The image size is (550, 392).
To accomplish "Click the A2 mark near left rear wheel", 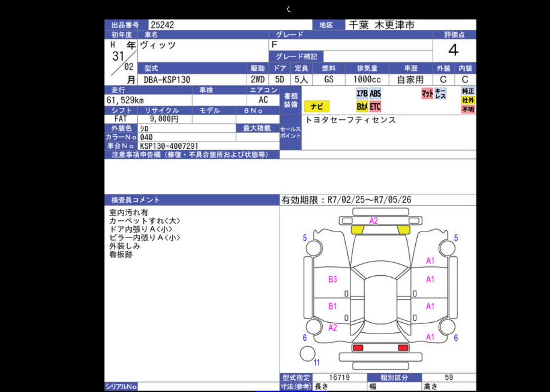I will coord(333,328).
